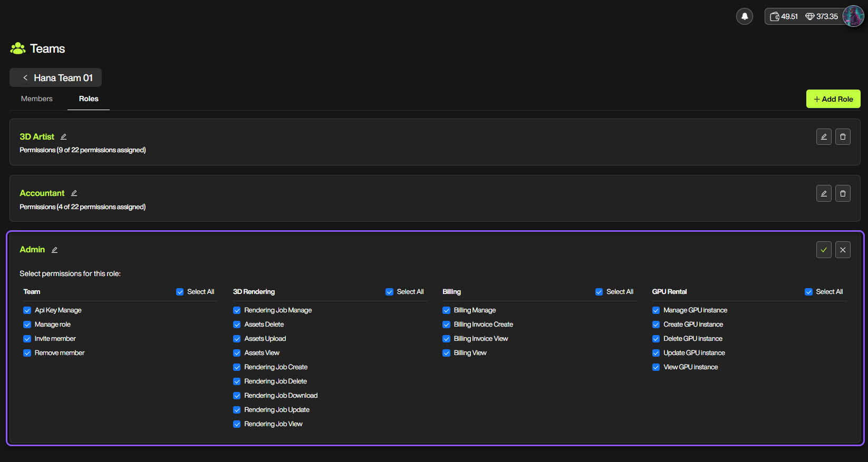868x462 pixels.
Task: Delete the Accountant role using trash icon
Action: (842, 193)
